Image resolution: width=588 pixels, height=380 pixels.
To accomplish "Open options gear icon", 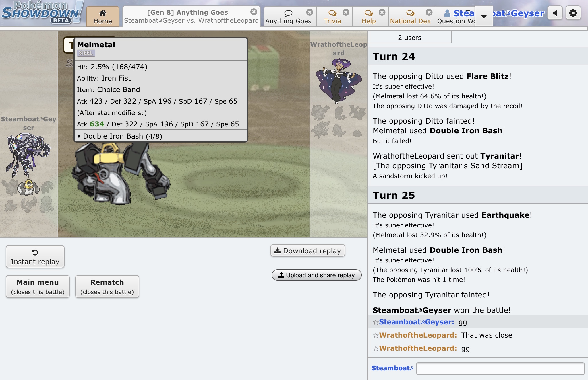I will [x=573, y=13].
